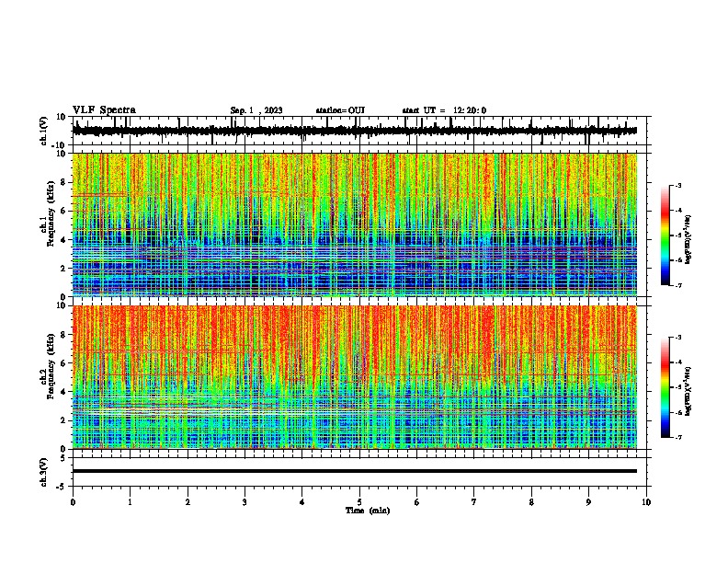Click the ch.1 spectrogram plot
The height and width of the screenshot is (563, 728).
pos(355,224)
